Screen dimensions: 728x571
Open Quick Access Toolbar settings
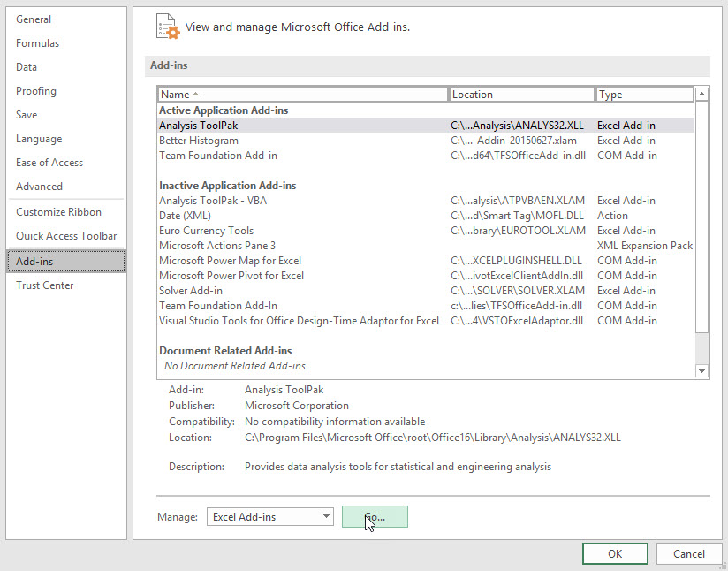point(66,235)
